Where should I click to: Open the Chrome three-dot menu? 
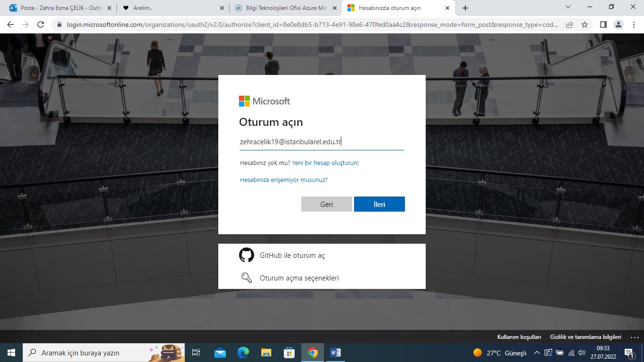(633, 25)
